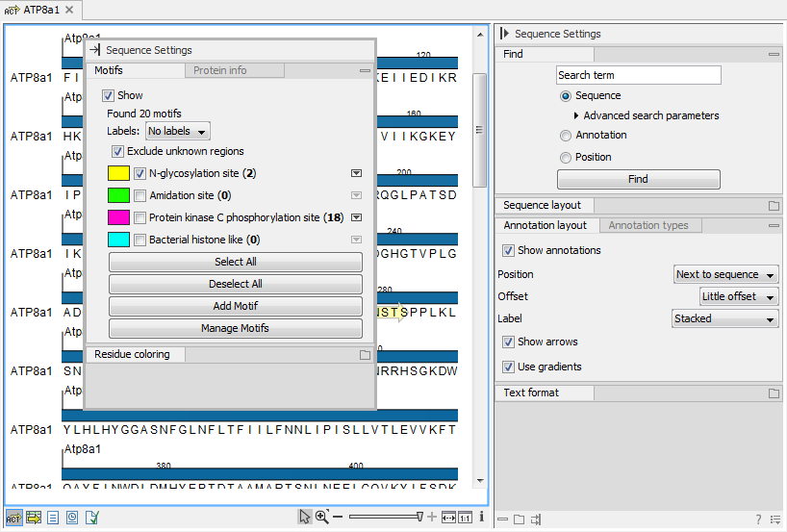Viewport: 787px width, 532px height.
Task: Minimize the Motifs group
Action: point(365,71)
